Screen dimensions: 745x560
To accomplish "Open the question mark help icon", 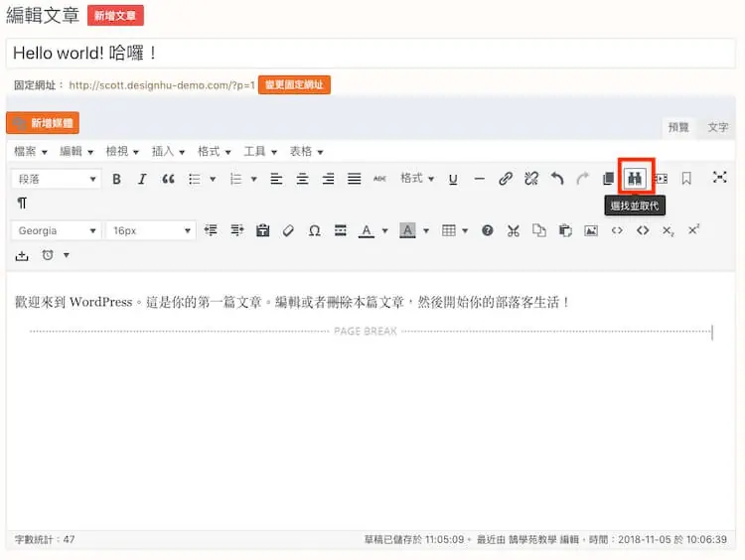I will 488,230.
